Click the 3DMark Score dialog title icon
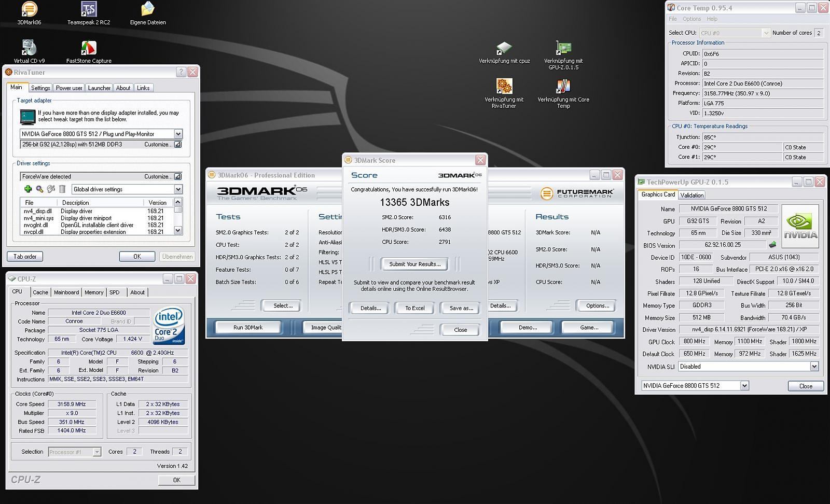 (349, 160)
